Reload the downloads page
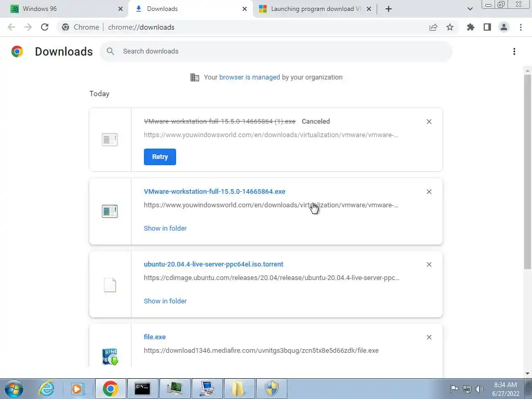 pos(45,27)
